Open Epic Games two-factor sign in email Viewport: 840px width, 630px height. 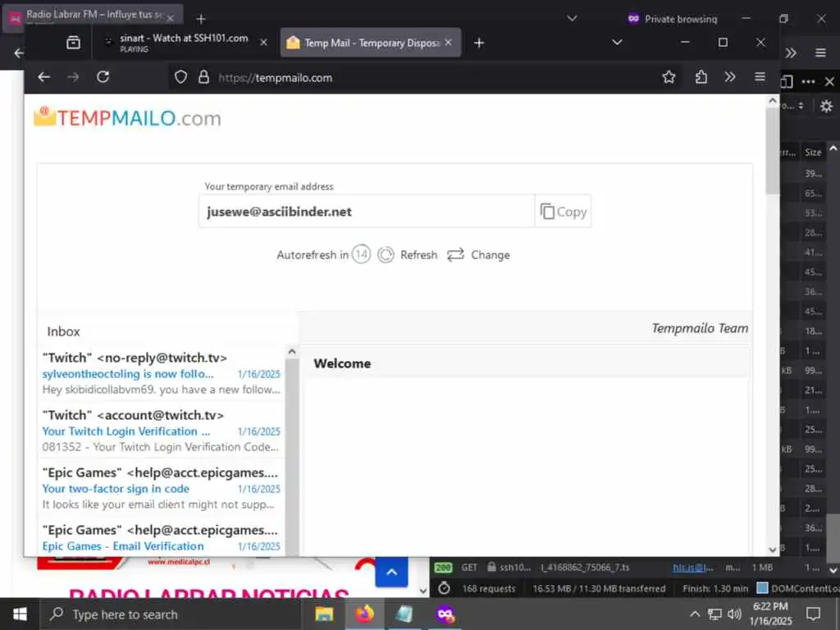pyautogui.click(x=162, y=488)
